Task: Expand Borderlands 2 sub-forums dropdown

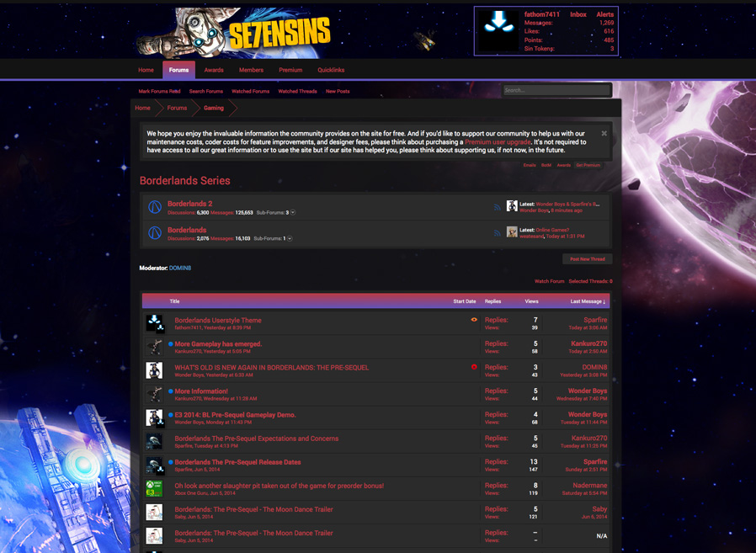Action: point(293,213)
